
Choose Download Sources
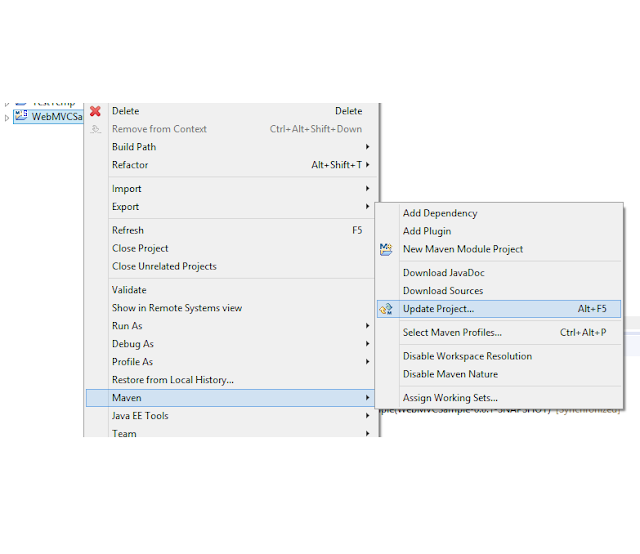(x=499, y=291)
